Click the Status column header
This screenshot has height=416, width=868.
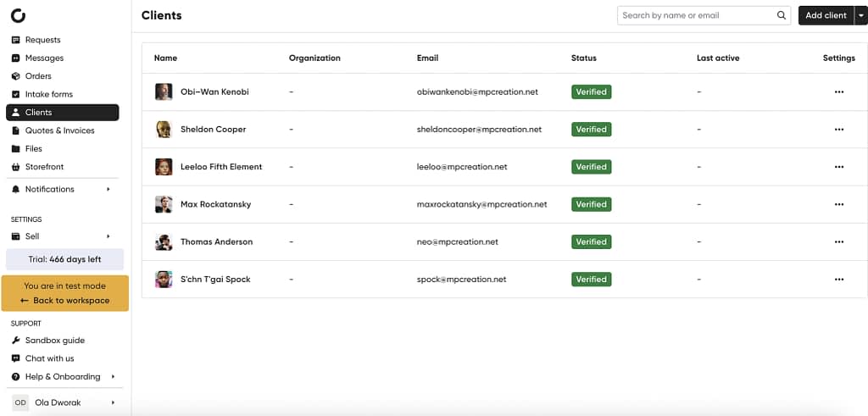pyautogui.click(x=584, y=58)
